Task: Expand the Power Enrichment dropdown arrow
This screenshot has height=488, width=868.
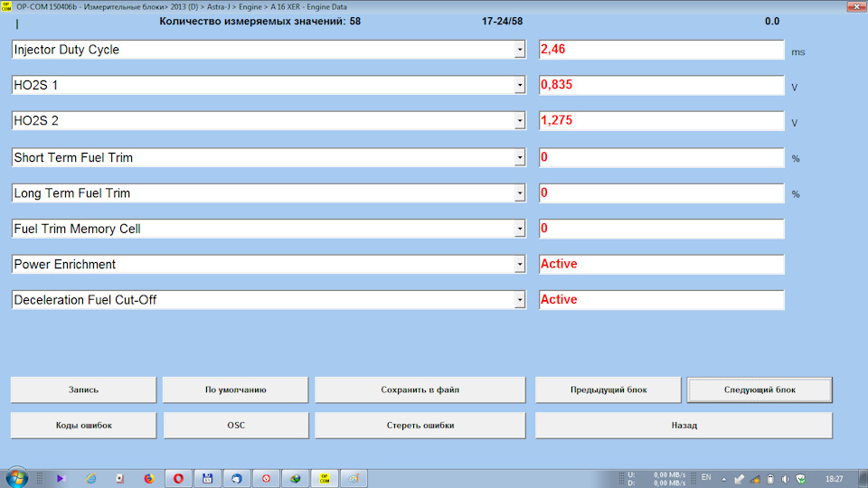Action: 519,265
